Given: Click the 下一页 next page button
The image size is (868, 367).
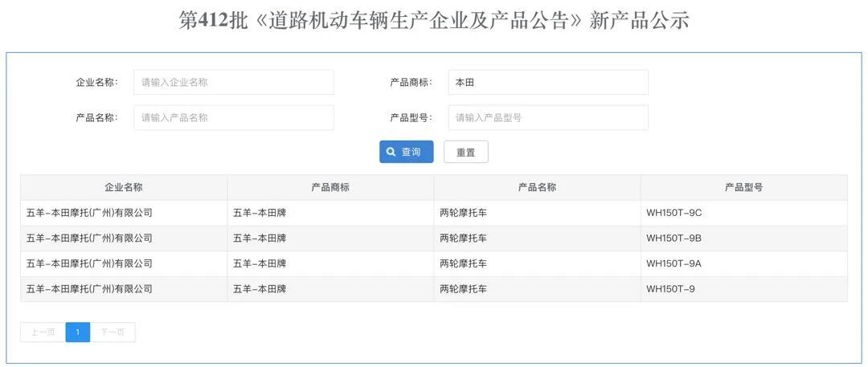Looking at the screenshot, I should point(113,332).
